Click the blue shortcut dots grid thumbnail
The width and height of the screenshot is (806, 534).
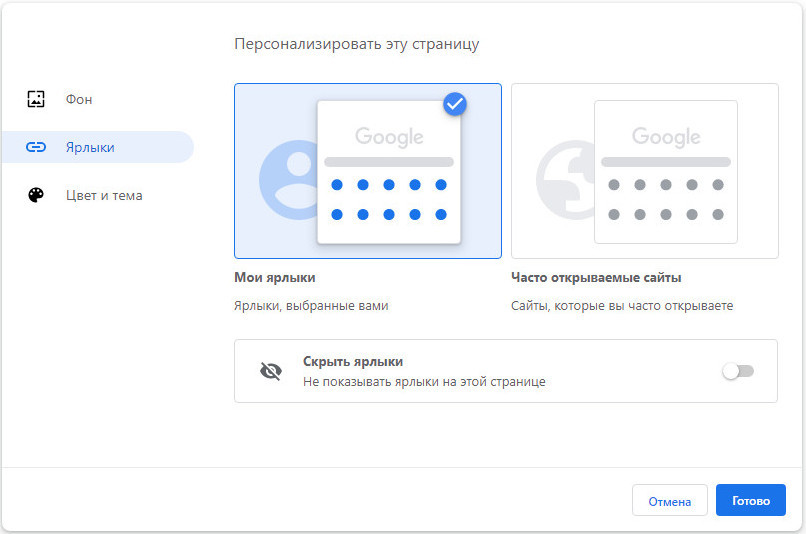(389, 199)
